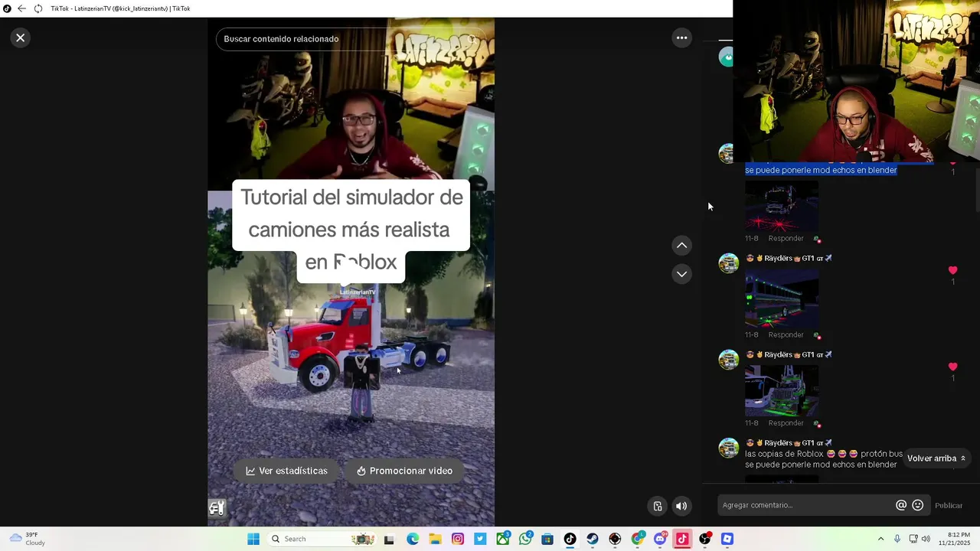Screen dimensions: 980x551
Task: Click the Agregar comentario input field
Action: (x=806, y=505)
